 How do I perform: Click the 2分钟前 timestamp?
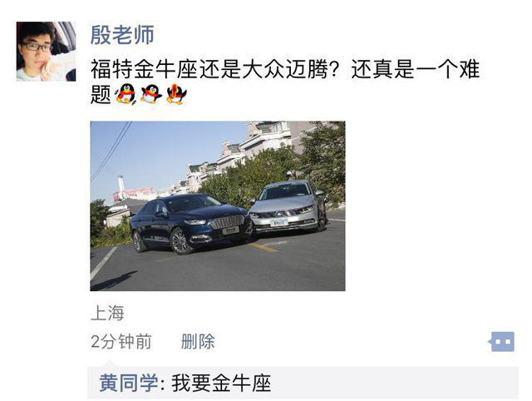(121, 342)
